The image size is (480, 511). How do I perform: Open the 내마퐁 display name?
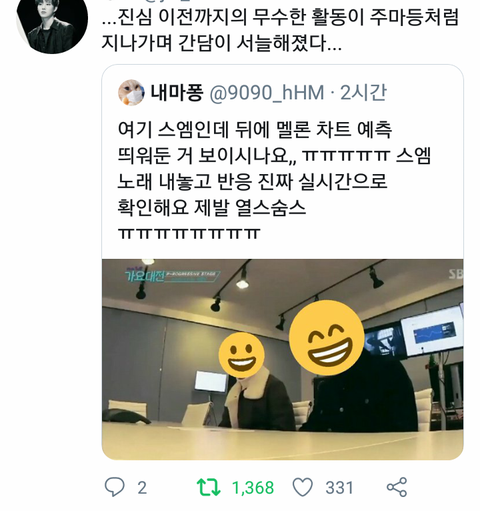(x=177, y=93)
